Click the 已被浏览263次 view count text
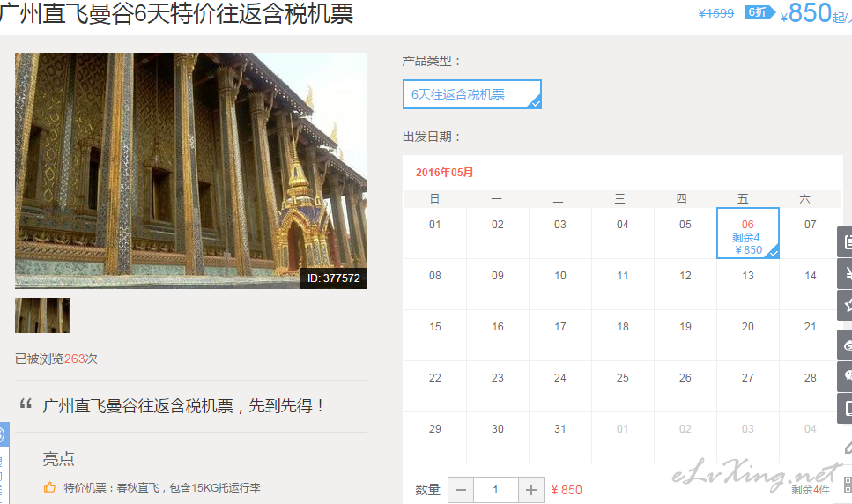The width and height of the screenshot is (852, 504). pos(56,359)
